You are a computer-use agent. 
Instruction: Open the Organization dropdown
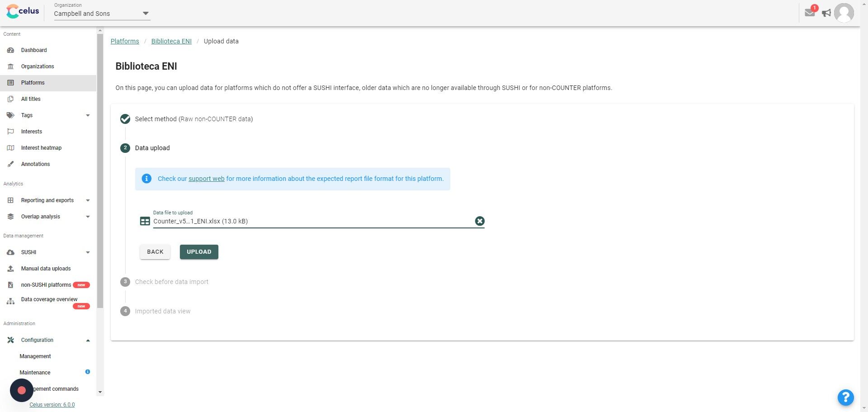click(102, 14)
